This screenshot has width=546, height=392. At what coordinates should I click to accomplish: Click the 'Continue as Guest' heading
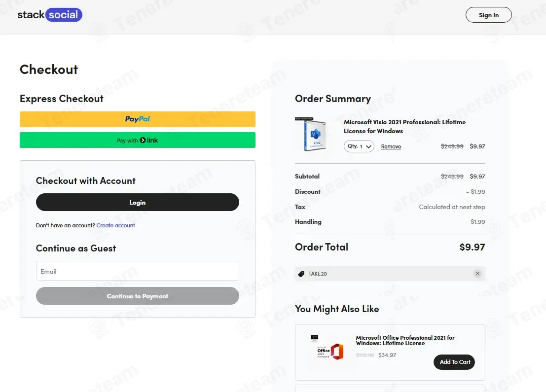76,248
